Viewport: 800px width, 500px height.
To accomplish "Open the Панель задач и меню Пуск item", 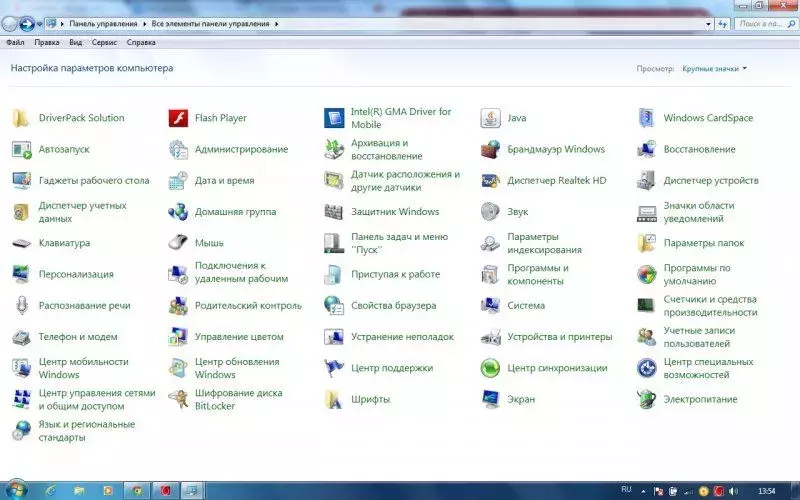I will [x=399, y=243].
